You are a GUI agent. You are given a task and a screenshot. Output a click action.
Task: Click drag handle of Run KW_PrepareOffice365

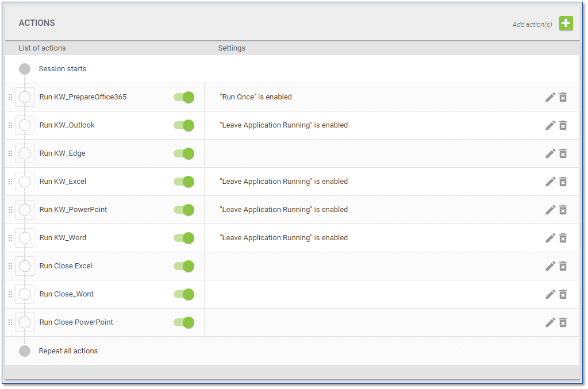pos(10,97)
